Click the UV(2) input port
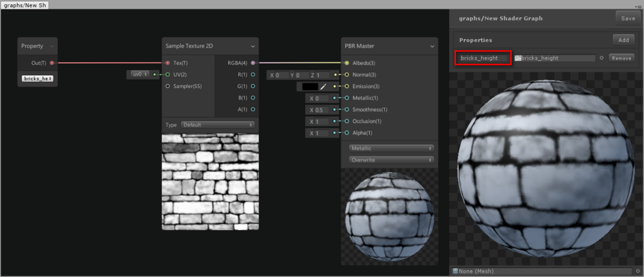Screen dimensions: 644x277 pyautogui.click(x=167, y=75)
